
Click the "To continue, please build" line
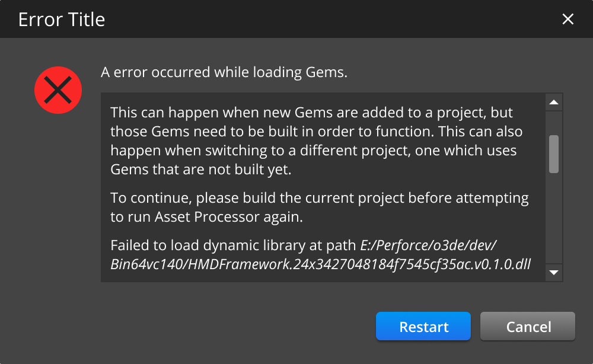click(x=319, y=198)
